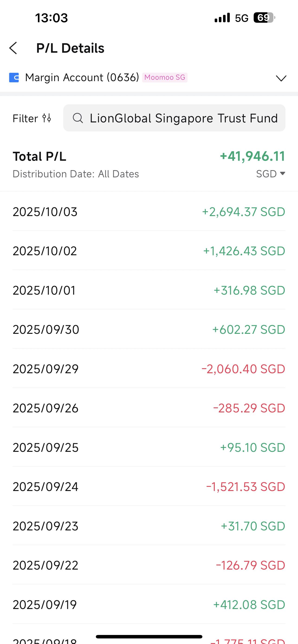298x644 pixels.
Task: Open the 2025/09/19 P/L row
Action: [x=149, y=605]
